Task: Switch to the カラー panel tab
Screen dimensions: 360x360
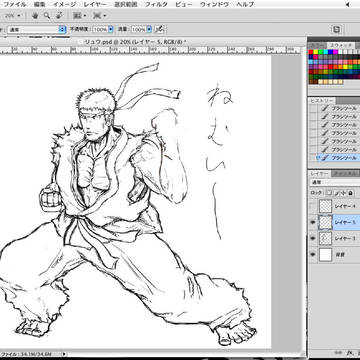Action: [x=316, y=45]
